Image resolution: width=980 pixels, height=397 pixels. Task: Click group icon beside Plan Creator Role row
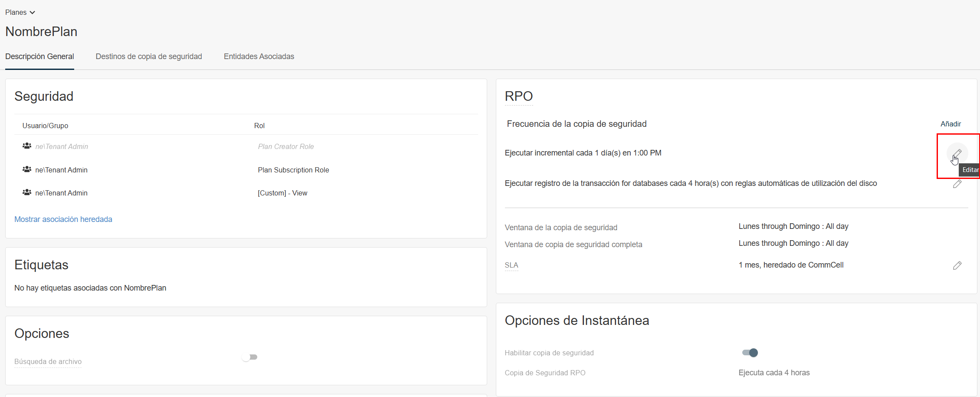click(x=27, y=146)
